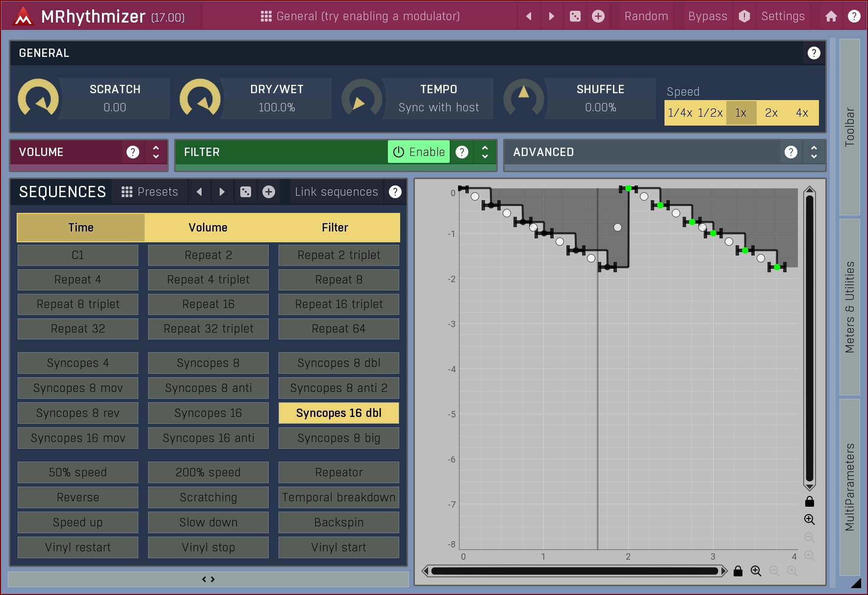
Task: Open the sequences Presets menu
Action: pos(150,192)
